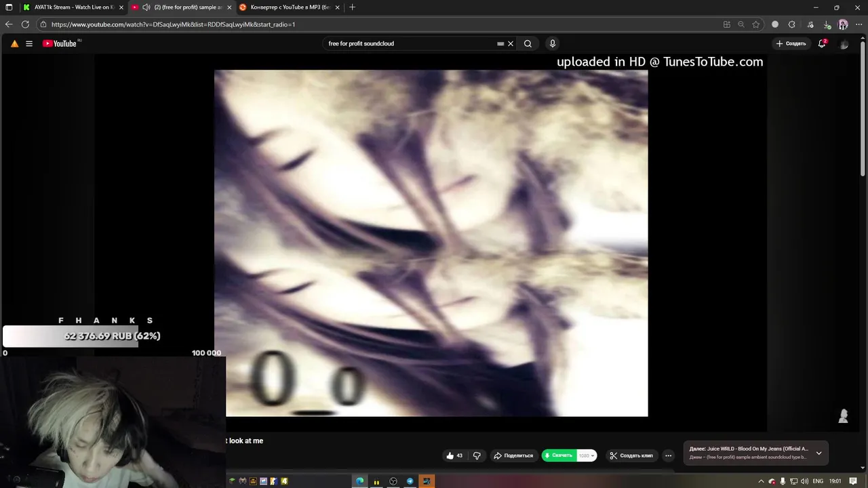This screenshot has height=488, width=868.
Task: Click the 19:01 taskbar clock
Action: pos(835,481)
